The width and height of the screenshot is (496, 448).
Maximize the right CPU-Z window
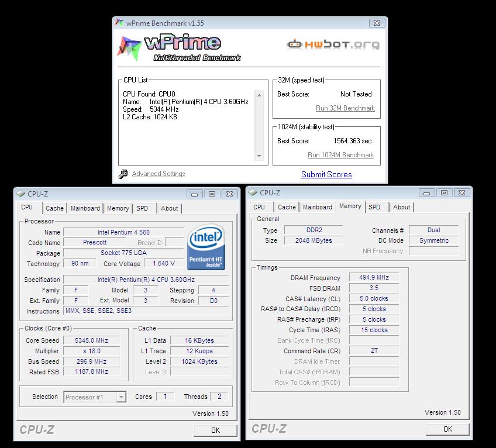(x=444, y=192)
